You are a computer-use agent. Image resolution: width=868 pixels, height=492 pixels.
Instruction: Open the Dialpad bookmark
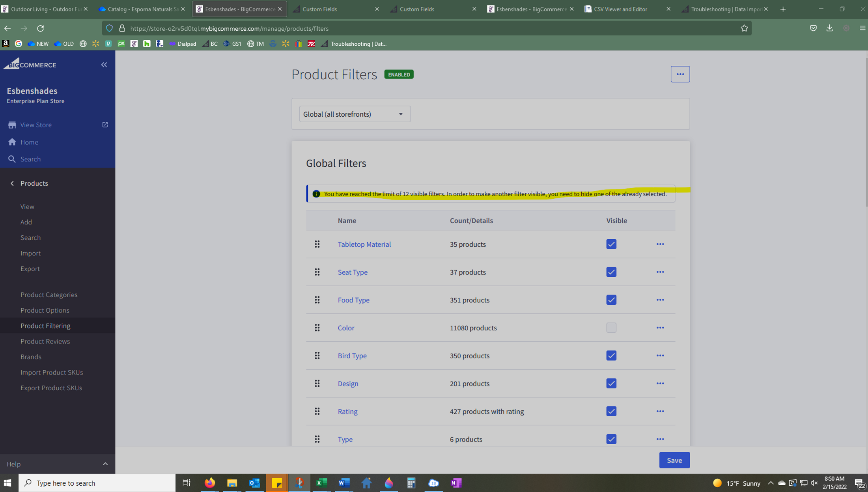point(183,44)
